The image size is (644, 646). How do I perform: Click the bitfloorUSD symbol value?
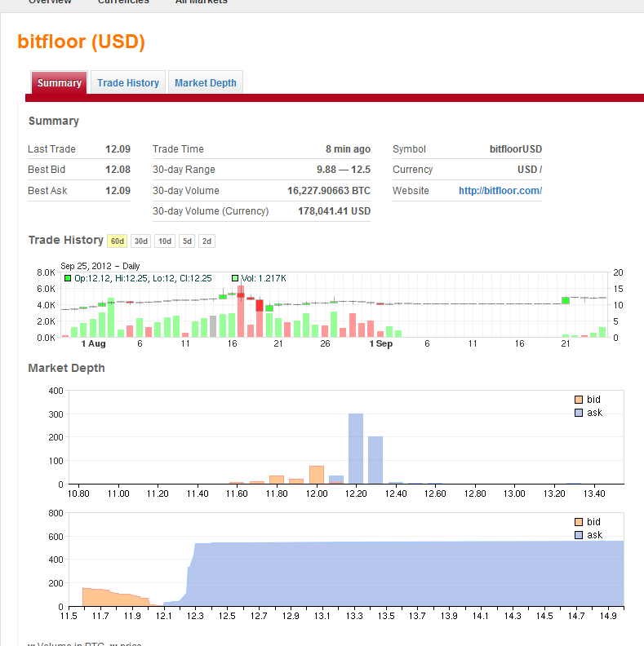point(516,149)
